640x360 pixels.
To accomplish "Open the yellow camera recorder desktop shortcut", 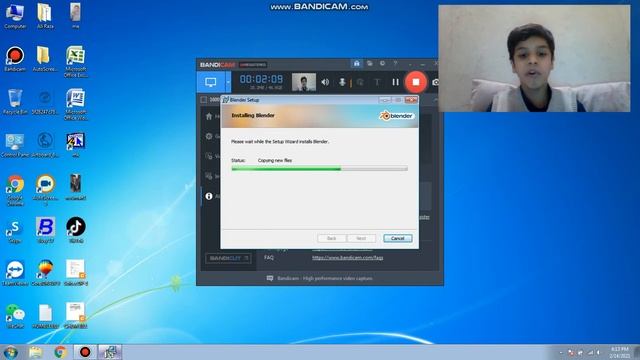I will pyautogui.click(x=45, y=190).
